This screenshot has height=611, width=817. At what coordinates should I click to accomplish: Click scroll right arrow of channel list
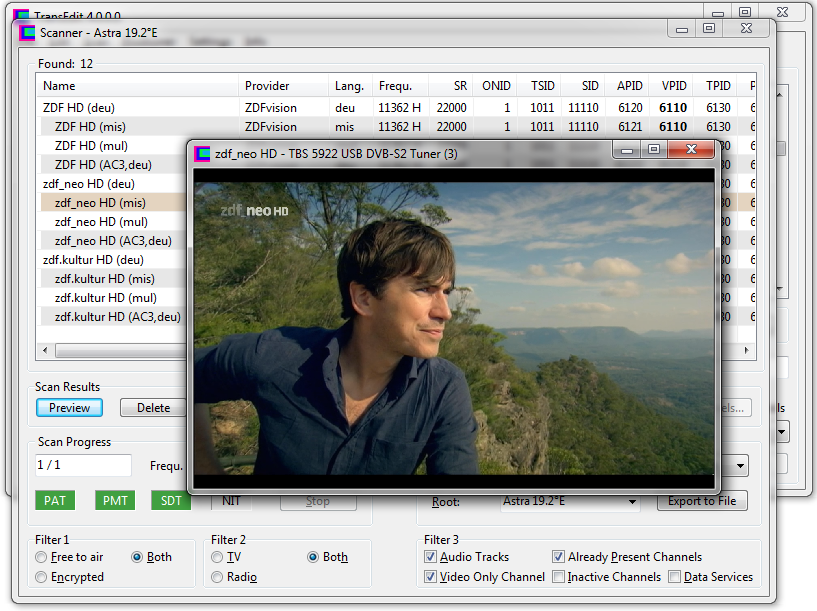(x=747, y=350)
